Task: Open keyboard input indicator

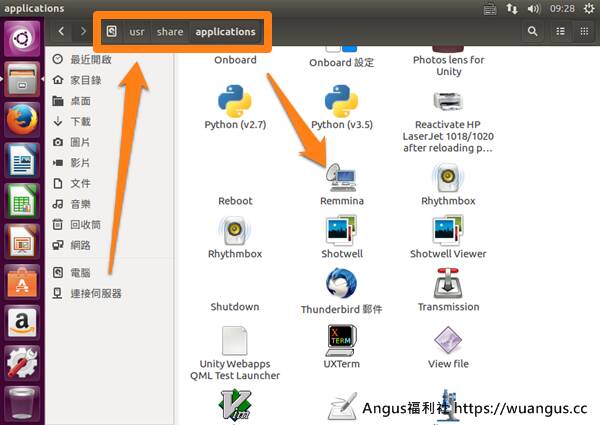Action: pyautogui.click(x=489, y=8)
